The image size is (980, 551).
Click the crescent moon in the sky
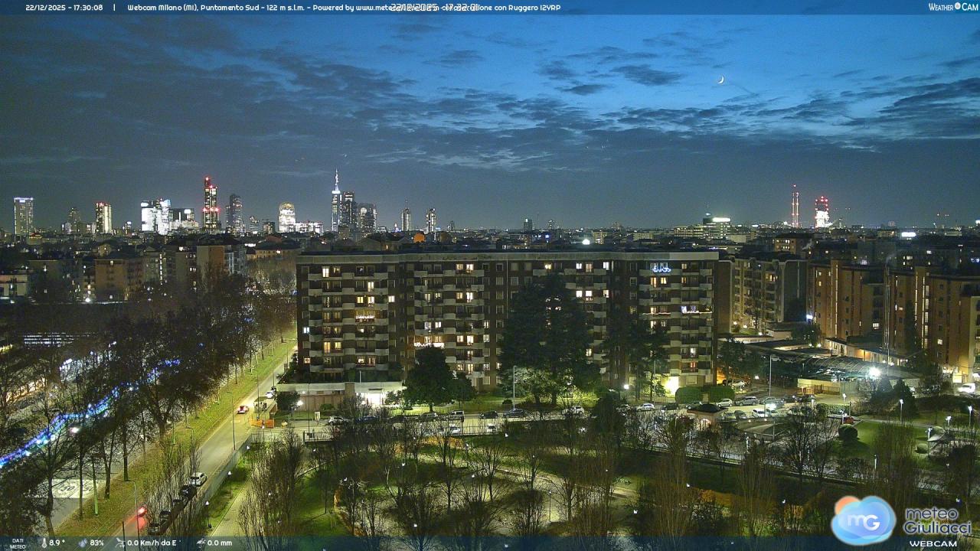(x=720, y=80)
